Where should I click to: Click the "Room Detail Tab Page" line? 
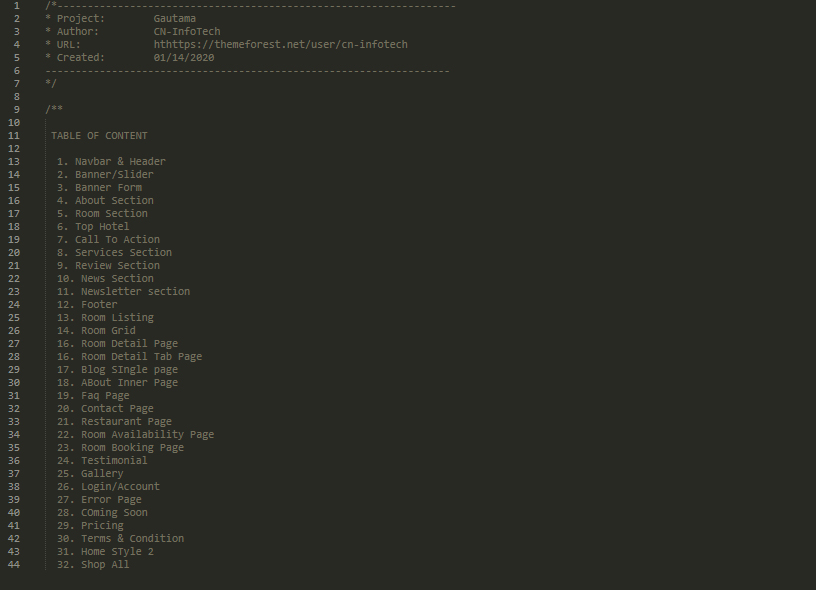pyautogui.click(x=129, y=357)
